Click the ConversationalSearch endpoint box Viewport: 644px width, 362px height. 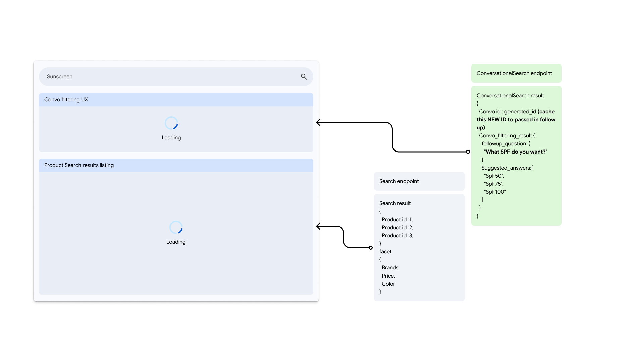(x=516, y=73)
